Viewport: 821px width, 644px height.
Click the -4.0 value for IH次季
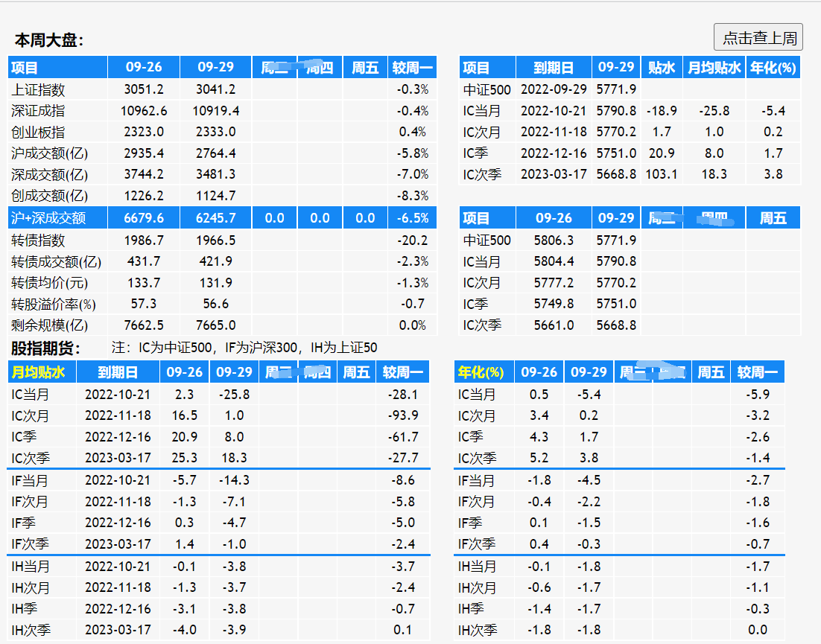point(184,630)
